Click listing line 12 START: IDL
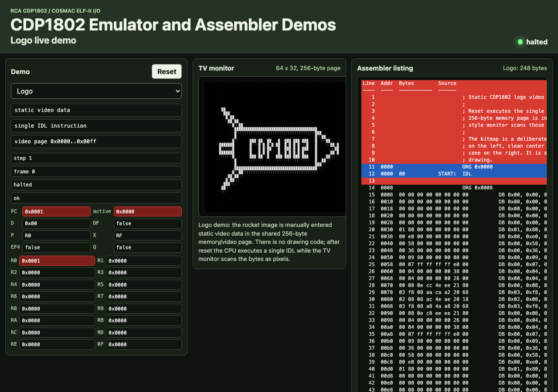558x392 pixels. pos(454,174)
